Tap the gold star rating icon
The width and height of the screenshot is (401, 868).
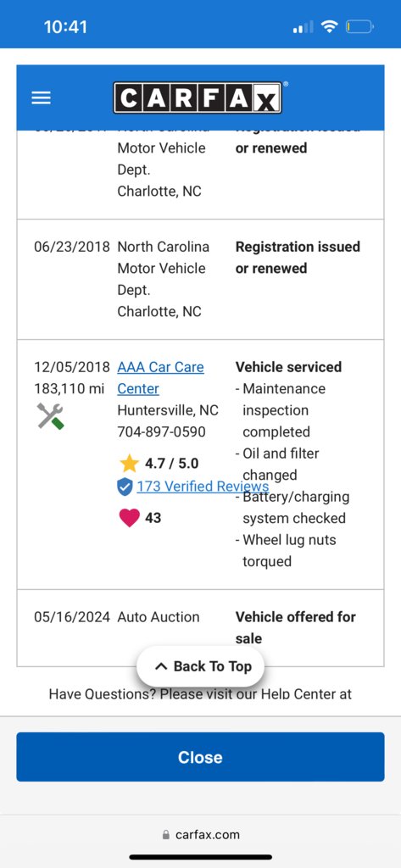click(129, 463)
